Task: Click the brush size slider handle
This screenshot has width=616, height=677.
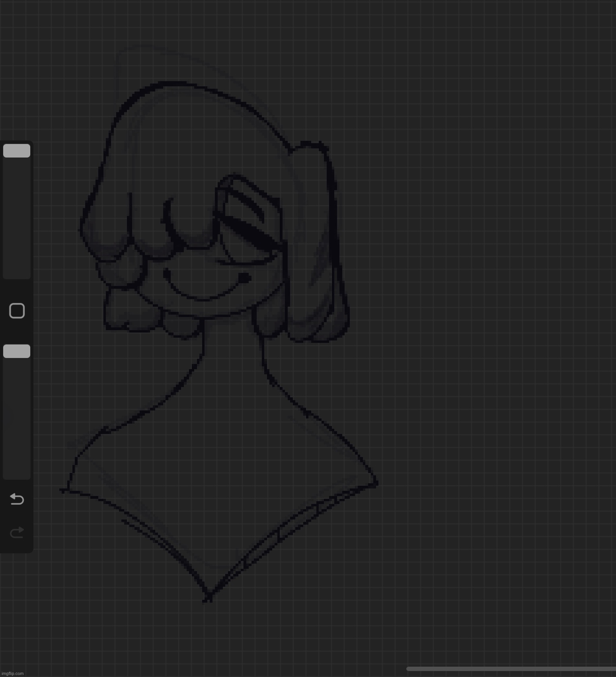Action: pos(17,151)
